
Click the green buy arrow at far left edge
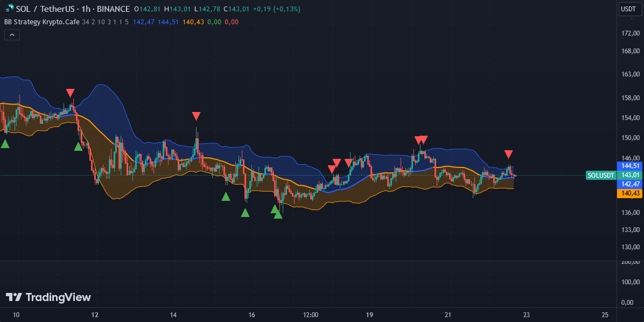[5, 144]
